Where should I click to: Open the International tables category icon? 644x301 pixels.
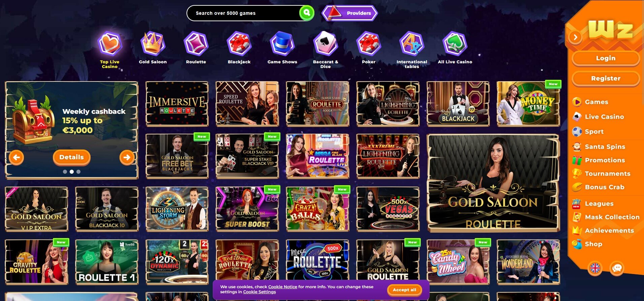click(x=412, y=43)
